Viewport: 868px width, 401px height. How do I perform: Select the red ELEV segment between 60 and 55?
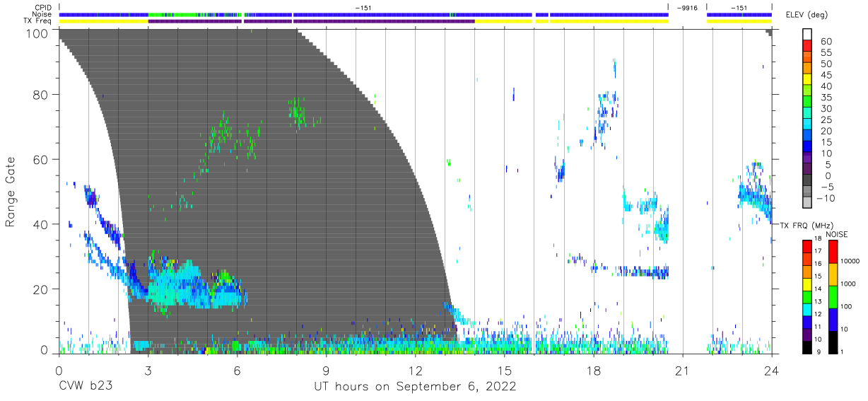(x=807, y=46)
